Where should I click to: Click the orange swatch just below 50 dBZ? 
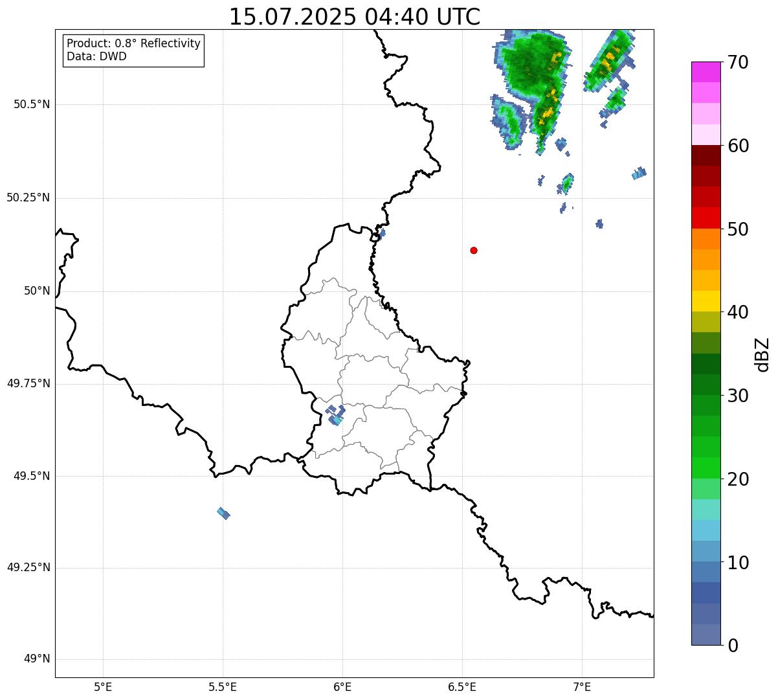click(706, 239)
